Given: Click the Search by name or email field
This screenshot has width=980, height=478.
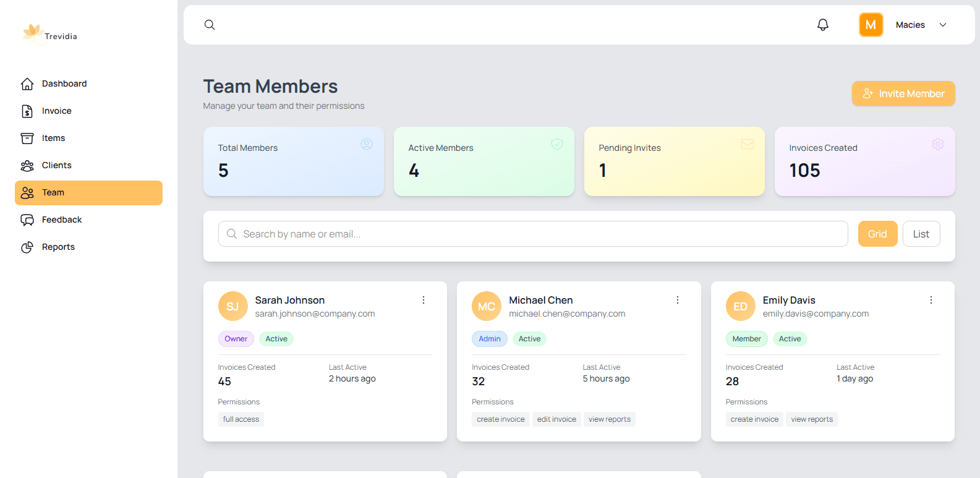Looking at the screenshot, I should pos(532,234).
